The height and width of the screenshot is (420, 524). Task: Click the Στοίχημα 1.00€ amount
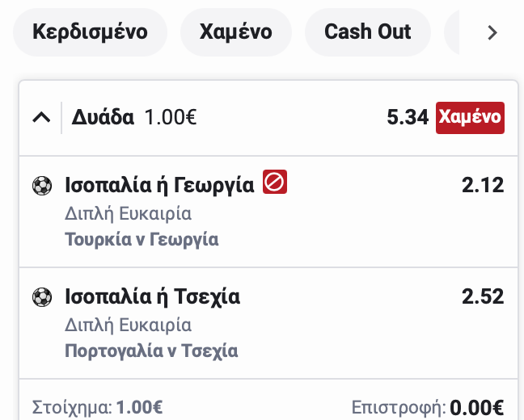pos(139,408)
